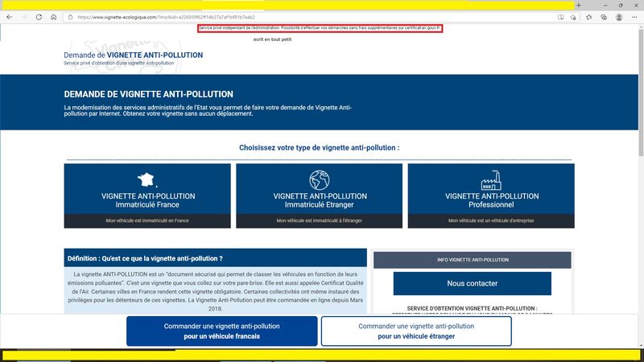Viewport: 644px width, 362px height.
Task: Click the top disclaimer 'Service privé indépendant' text
Action: click(320, 28)
